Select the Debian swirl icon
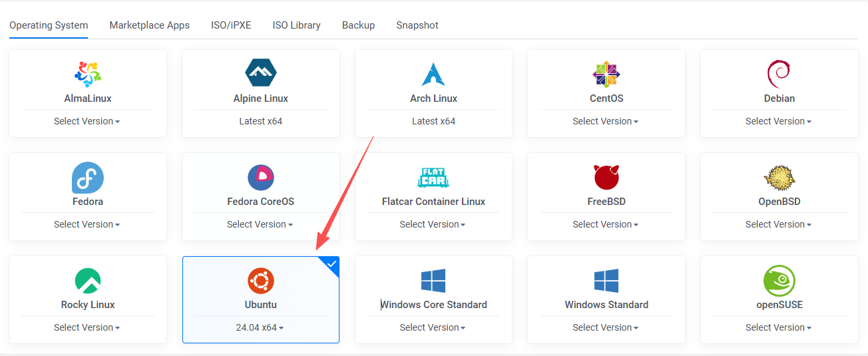 779,73
